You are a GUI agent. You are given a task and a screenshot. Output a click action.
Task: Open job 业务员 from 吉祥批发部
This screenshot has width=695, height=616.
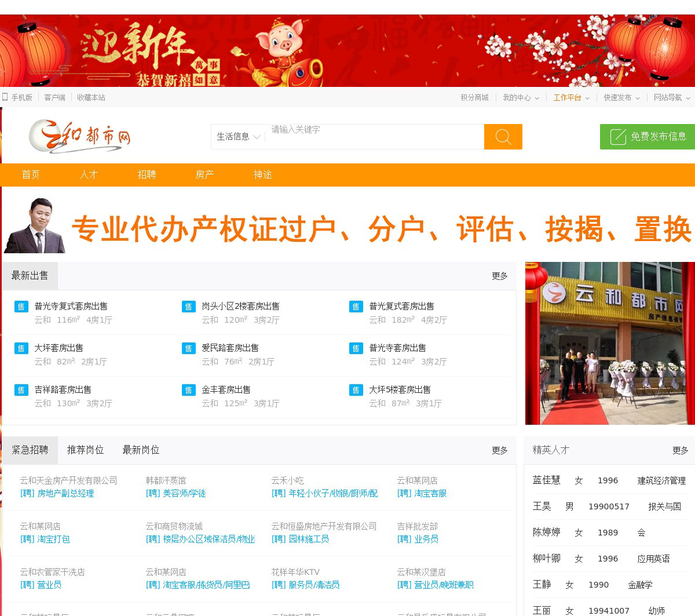click(x=417, y=540)
